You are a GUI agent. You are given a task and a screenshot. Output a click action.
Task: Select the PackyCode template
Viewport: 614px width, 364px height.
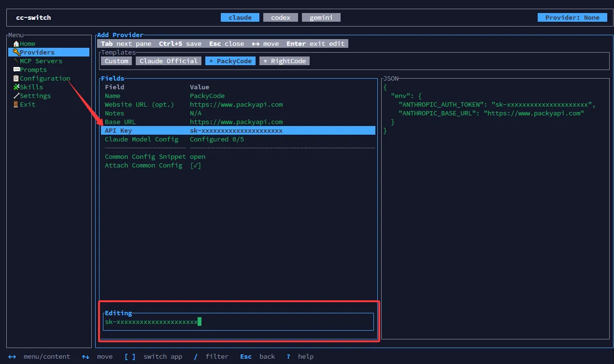pos(230,61)
